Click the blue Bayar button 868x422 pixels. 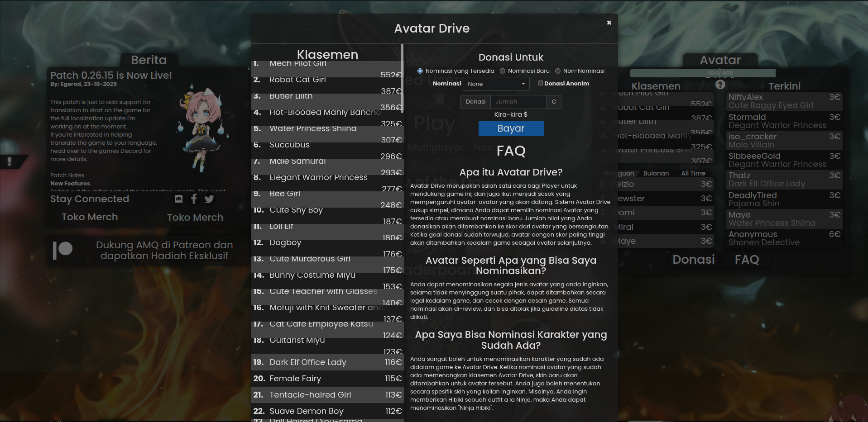point(511,128)
